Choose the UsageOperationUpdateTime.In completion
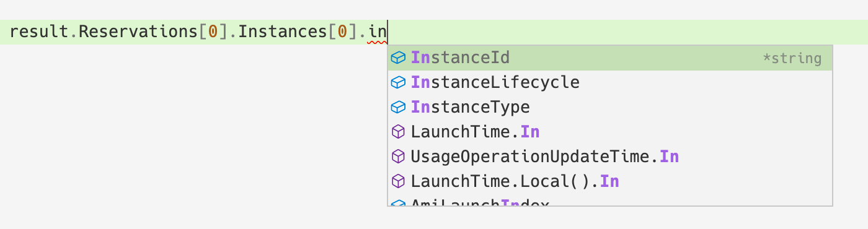This screenshot has height=229, width=868. pos(610,157)
